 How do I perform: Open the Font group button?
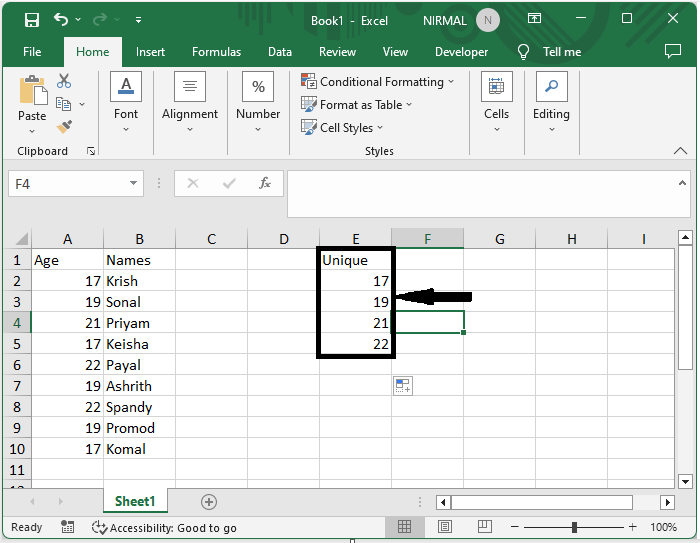[x=126, y=103]
